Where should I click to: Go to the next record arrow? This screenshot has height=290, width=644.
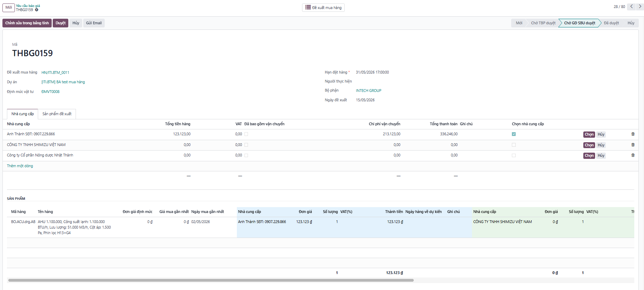640,7
